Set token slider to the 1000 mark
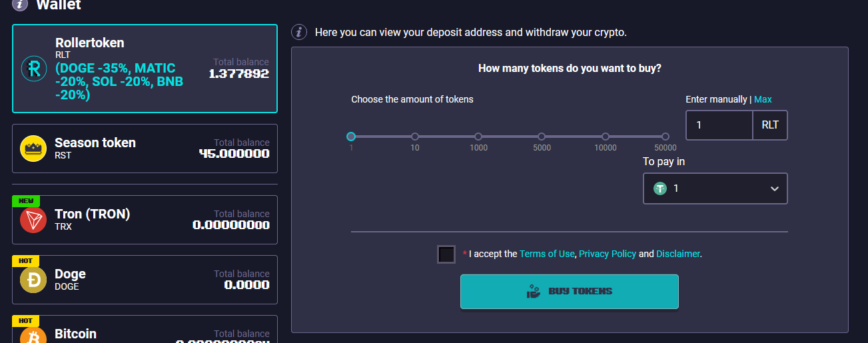 478,137
